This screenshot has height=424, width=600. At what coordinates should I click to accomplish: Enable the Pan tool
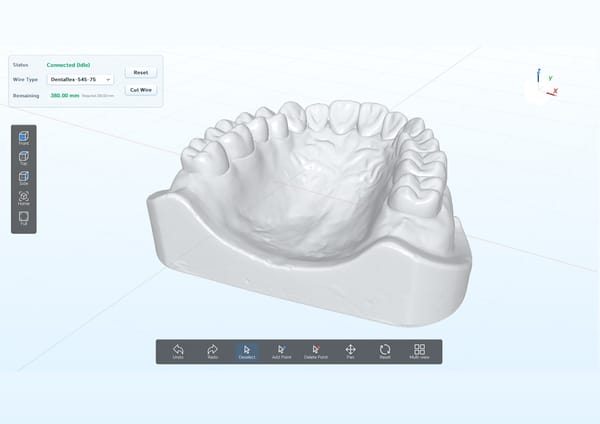coord(351,352)
